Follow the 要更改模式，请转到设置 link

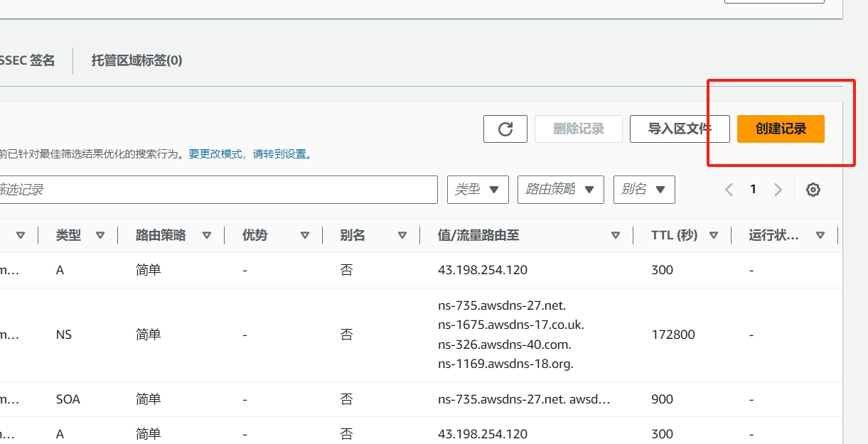pyautogui.click(x=250, y=153)
